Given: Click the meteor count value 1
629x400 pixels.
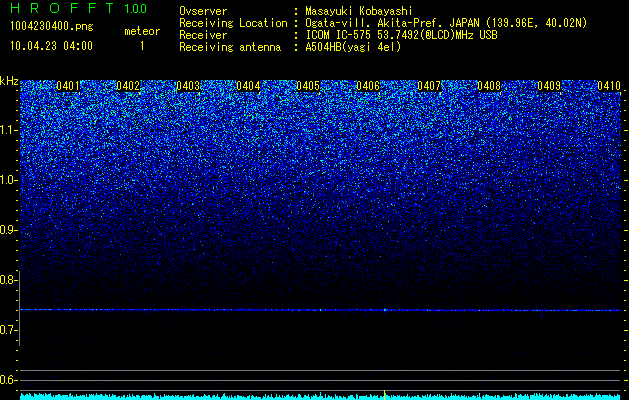Looking at the screenshot, I should pos(142,46).
